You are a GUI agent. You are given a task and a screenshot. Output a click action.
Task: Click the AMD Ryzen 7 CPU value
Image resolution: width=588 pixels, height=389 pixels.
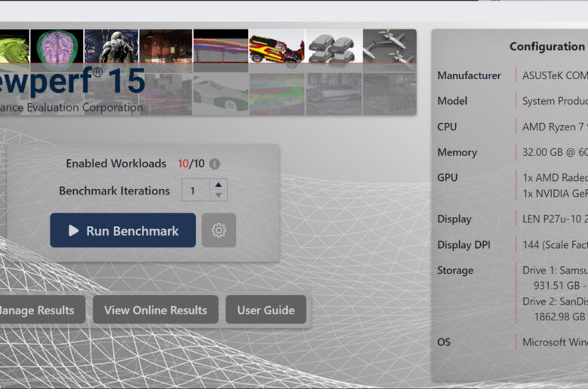click(555, 127)
